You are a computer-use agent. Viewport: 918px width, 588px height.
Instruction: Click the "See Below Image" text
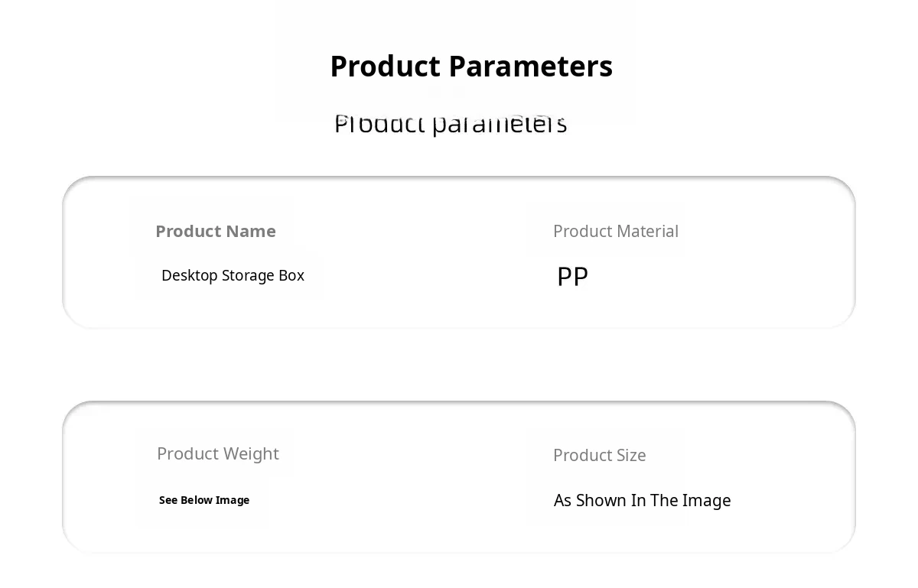[203, 500]
